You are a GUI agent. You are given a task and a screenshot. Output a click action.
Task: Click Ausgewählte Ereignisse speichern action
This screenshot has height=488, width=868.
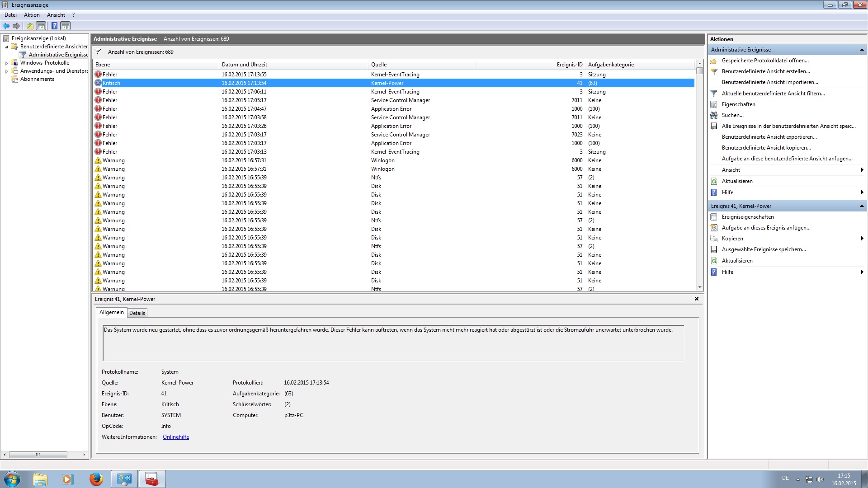(x=764, y=249)
